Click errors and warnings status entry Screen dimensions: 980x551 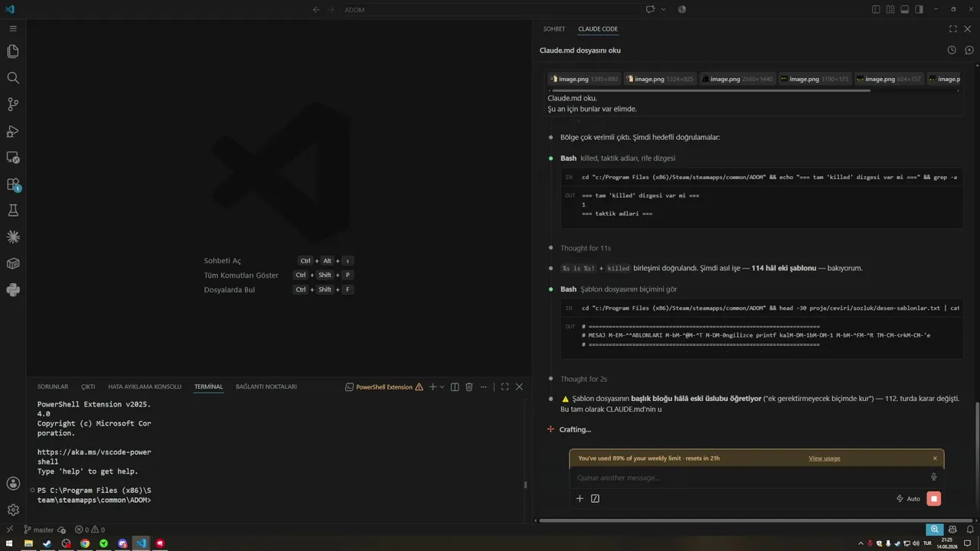coord(90,530)
